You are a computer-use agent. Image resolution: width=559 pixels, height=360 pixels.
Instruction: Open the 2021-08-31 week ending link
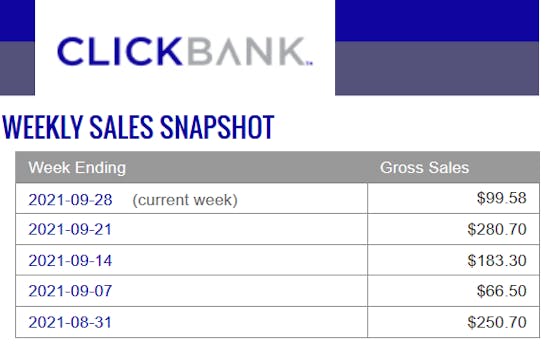70,322
